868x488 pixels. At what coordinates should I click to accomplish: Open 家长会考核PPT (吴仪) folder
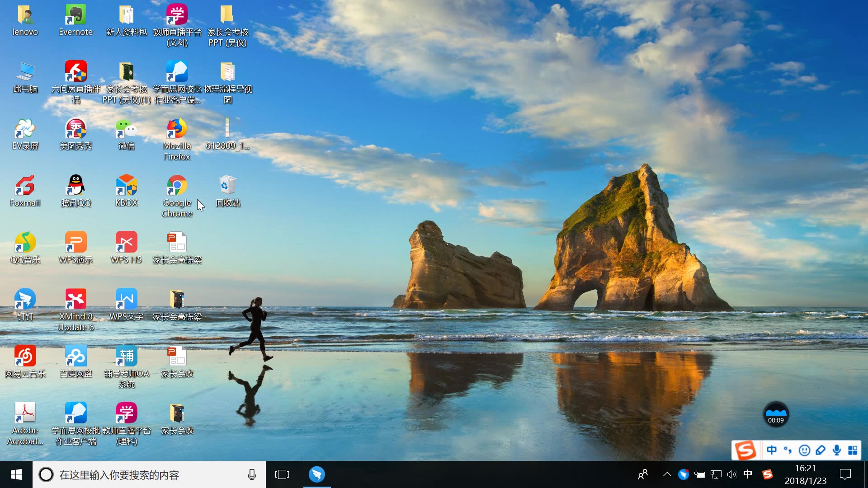pos(228,26)
